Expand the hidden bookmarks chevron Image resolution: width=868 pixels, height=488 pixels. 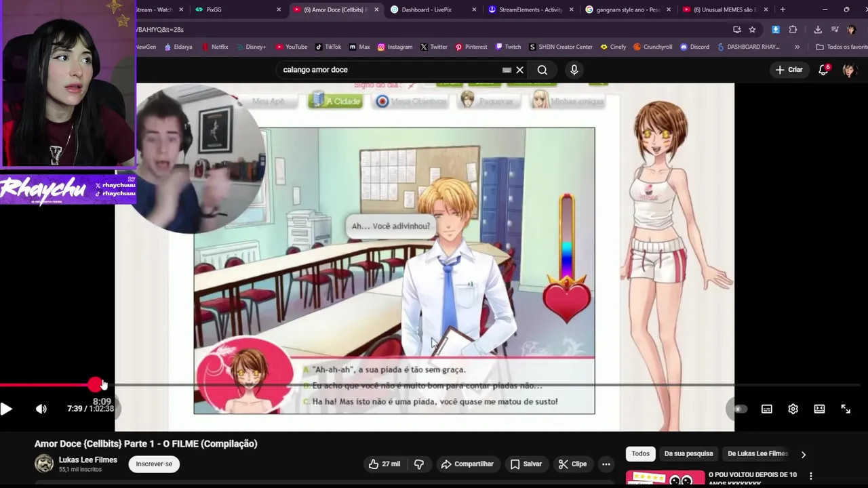(797, 47)
